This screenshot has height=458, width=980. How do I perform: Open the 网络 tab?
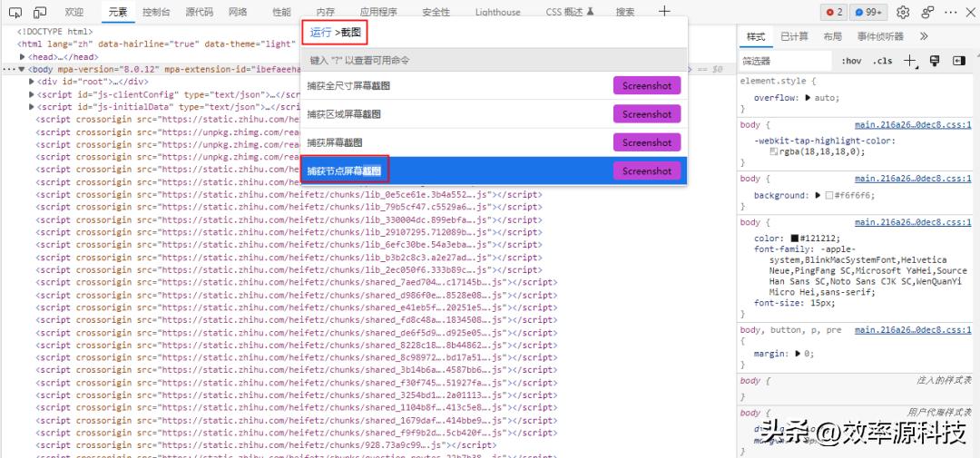(238, 12)
